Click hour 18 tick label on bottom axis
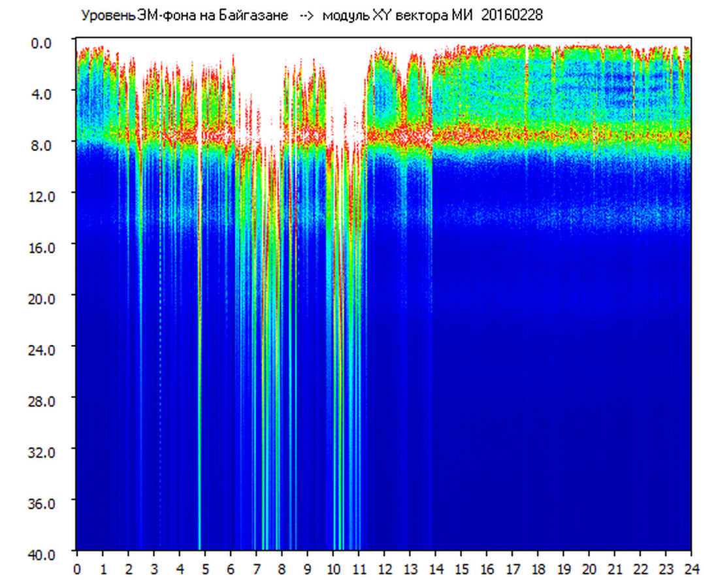The image size is (716, 588). point(538,568)
